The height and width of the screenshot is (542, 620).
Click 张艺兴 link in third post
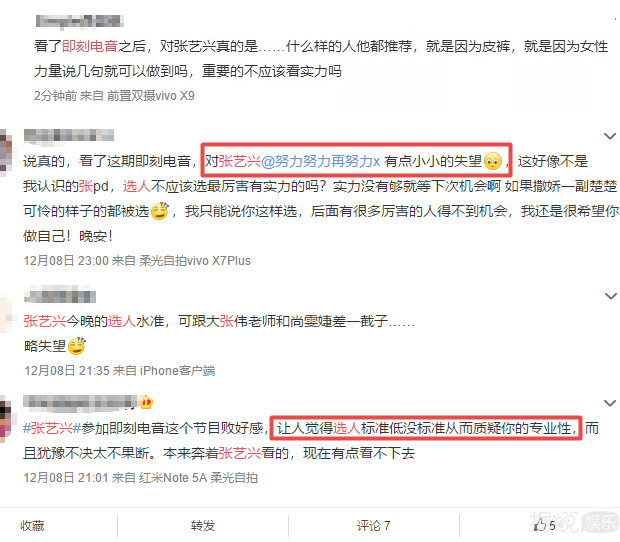click(44, 321)
